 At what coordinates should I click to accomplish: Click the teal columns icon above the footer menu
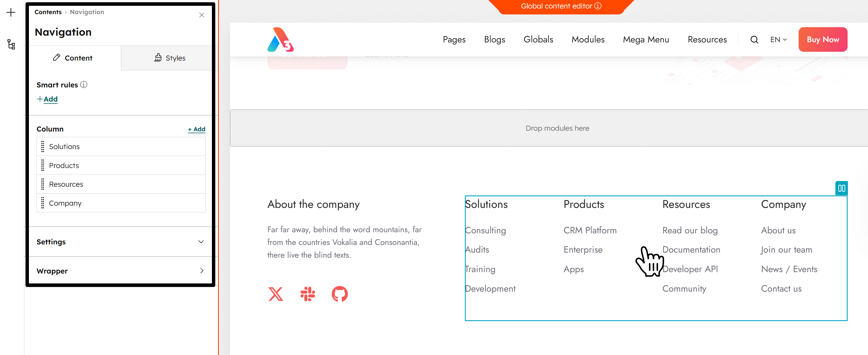point(841,188)
